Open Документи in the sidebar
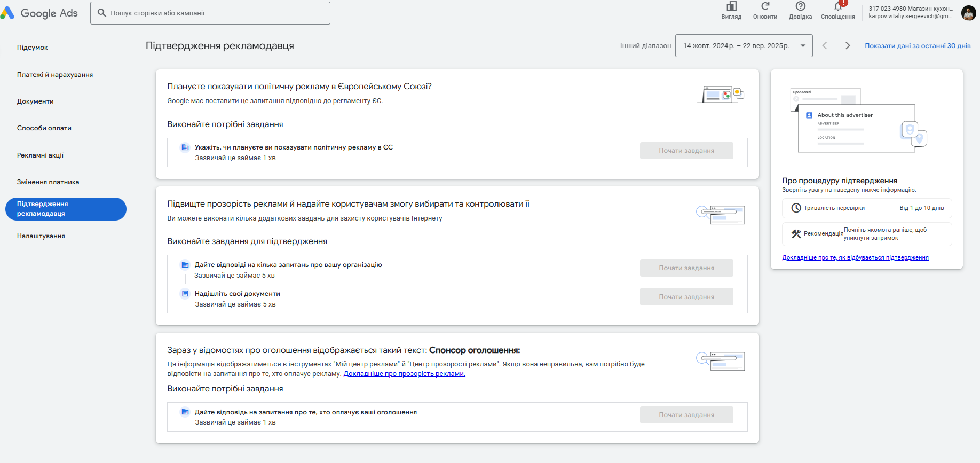Image resolution: width=980 pixels, height=463 pixels. 35,101
